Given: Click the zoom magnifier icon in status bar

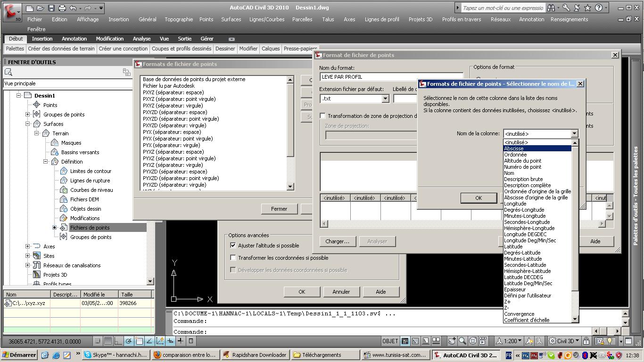Looking at the screenshot, I should 462,341.
